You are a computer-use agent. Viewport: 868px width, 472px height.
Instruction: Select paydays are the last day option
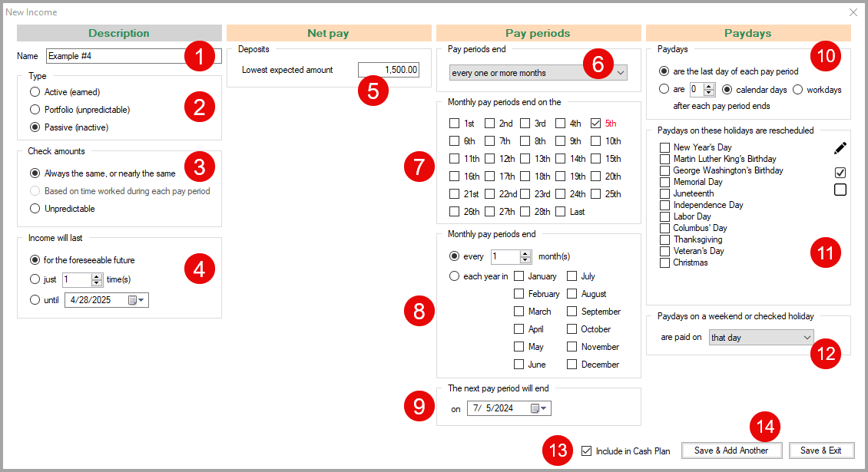point(664,71)
